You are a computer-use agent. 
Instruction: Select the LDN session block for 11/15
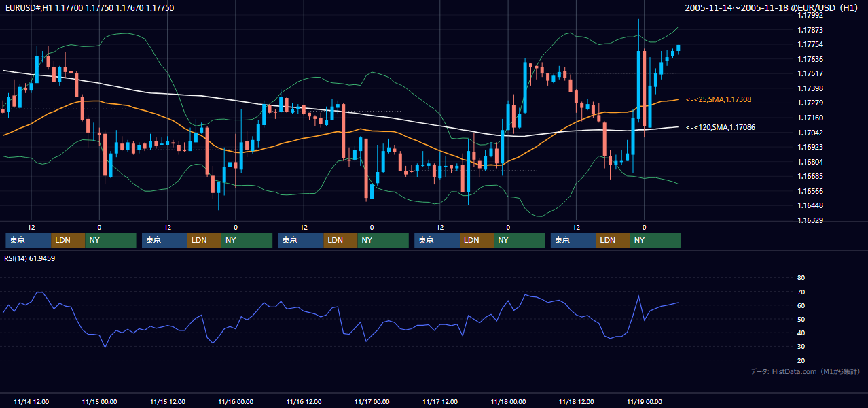point(205,240)
